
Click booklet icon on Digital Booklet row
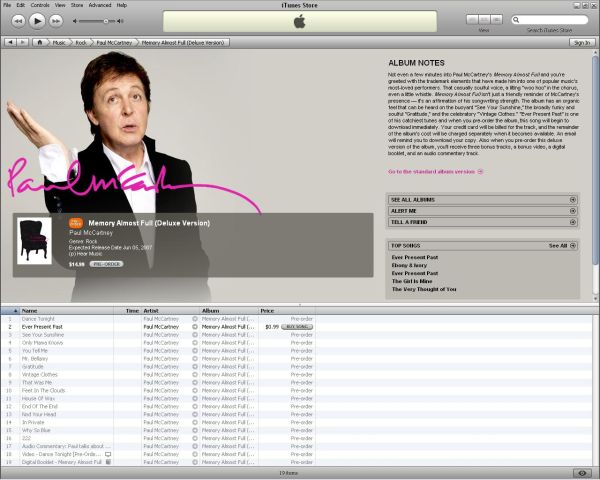coord(108,462)
